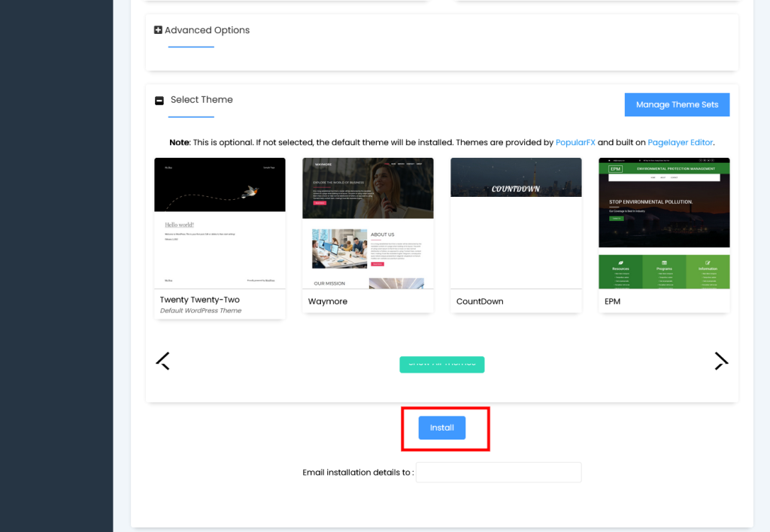This screenshot has width=770, height=532.
Task: Pick the CountDown theme preview
Action: [516, 223]
